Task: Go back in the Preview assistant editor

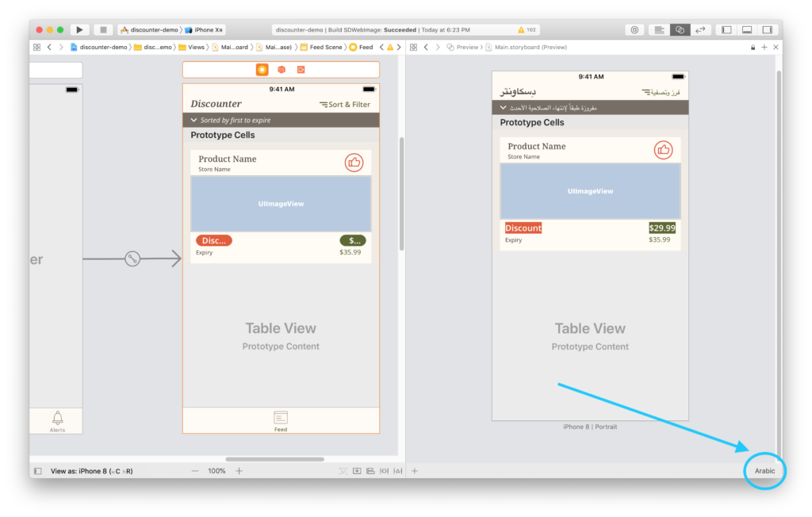Action: 426,47
